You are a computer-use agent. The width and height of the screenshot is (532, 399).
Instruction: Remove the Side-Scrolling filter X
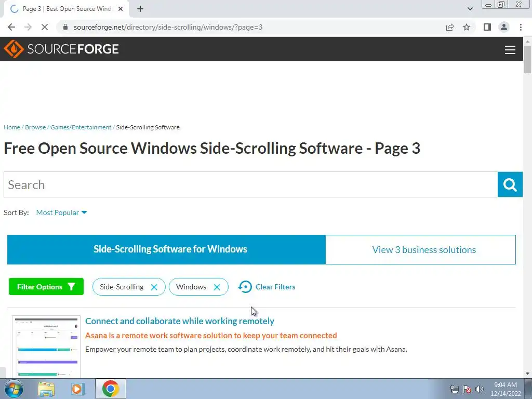point(154,287)
